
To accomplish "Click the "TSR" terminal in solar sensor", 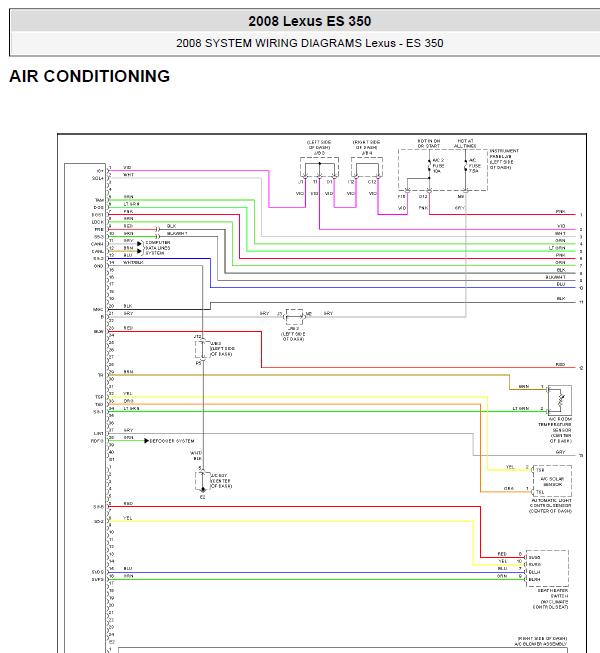I will (540, 470).
